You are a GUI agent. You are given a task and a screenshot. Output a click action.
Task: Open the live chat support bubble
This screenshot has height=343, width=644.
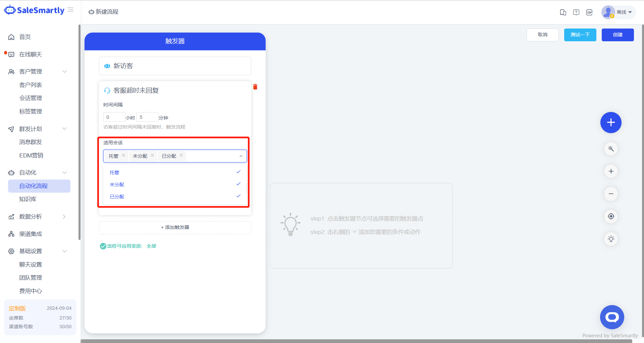click(612, 317)
